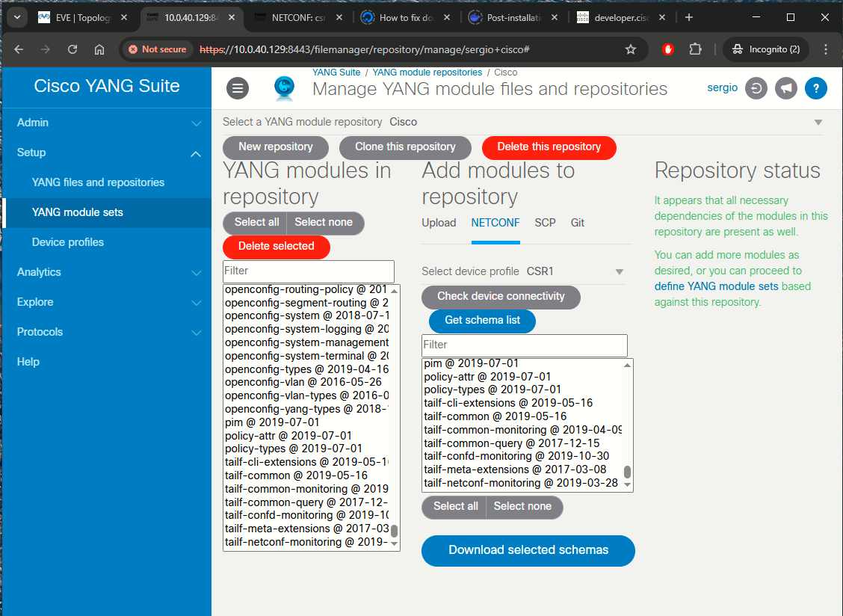Focus the schema list Filter field
Screen dimensions: 843x616
(x=524, y=345)
